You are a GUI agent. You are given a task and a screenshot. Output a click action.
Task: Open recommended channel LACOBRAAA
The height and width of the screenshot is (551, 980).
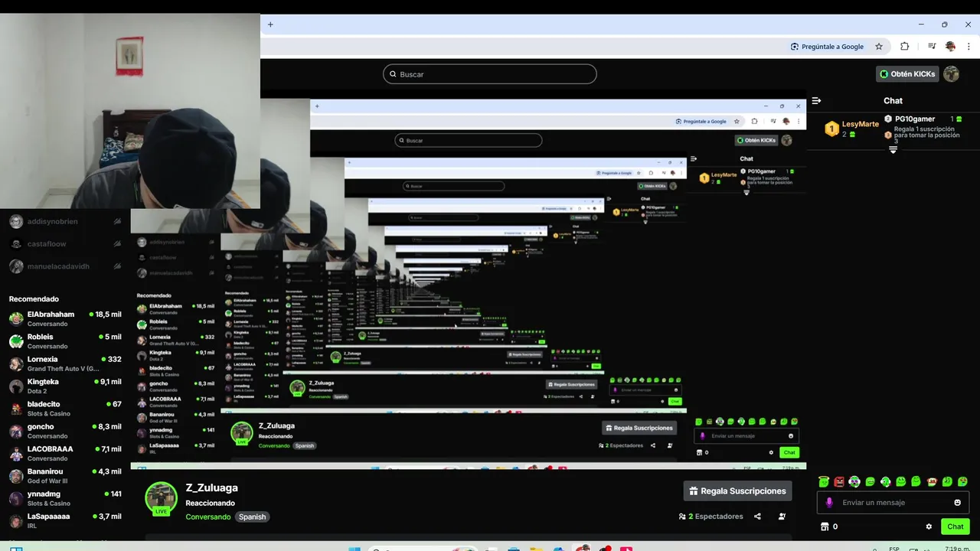pyautogui.click(x=65, y=453)
